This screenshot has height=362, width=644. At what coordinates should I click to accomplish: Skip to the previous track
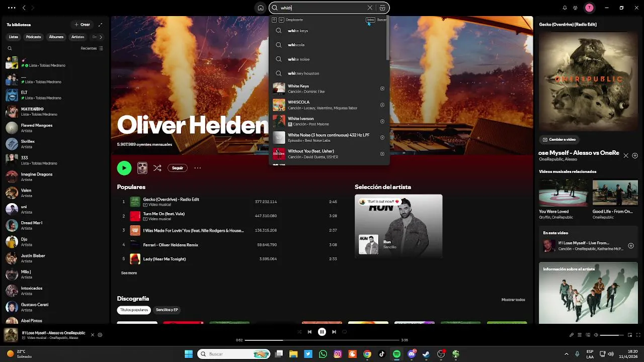(309, 332)
